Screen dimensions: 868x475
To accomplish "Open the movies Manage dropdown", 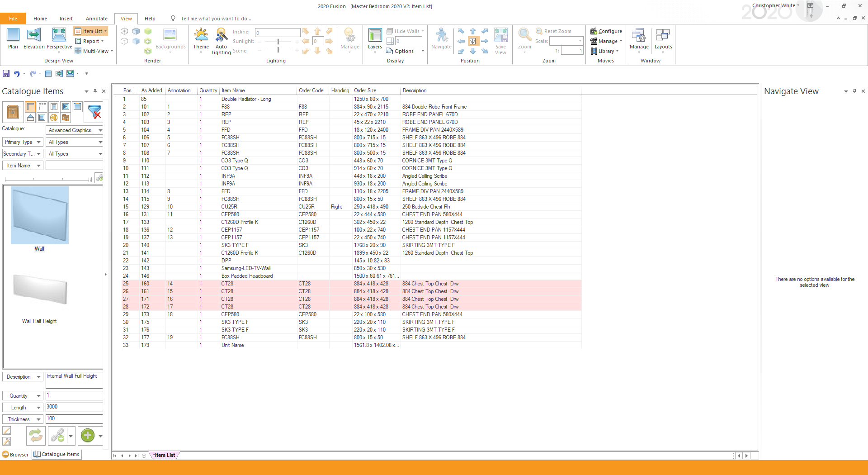I will (x=606, y=41).
